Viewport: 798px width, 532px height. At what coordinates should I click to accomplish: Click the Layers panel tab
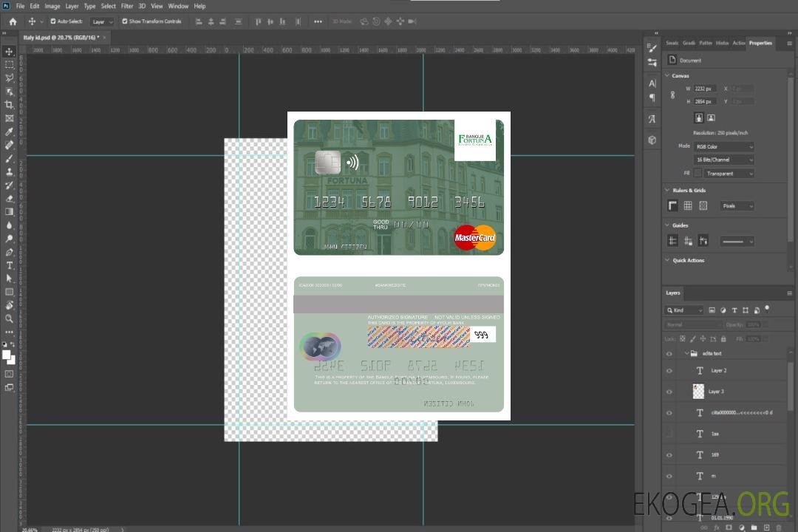pos(673,293)
